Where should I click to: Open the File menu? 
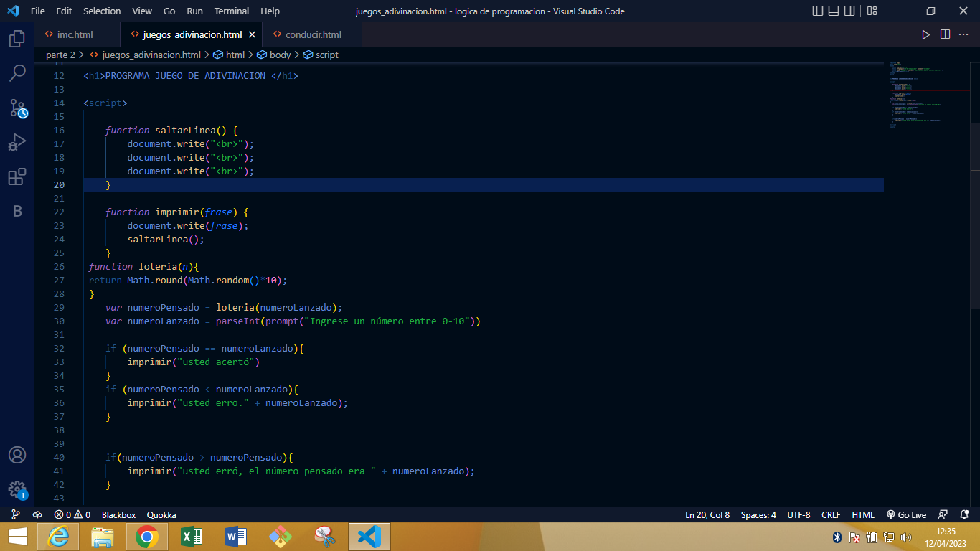38,11
